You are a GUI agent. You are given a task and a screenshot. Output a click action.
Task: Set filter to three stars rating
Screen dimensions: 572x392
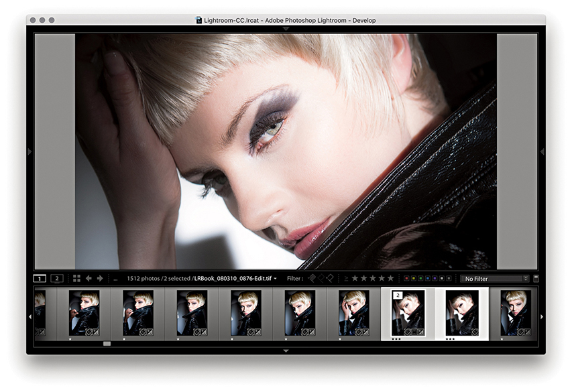point(373,279)
